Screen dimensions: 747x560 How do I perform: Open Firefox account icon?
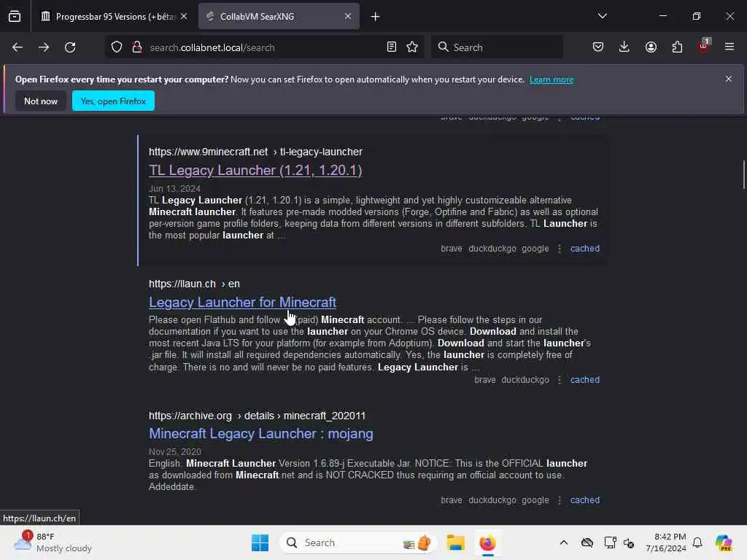tap(651, 47)
